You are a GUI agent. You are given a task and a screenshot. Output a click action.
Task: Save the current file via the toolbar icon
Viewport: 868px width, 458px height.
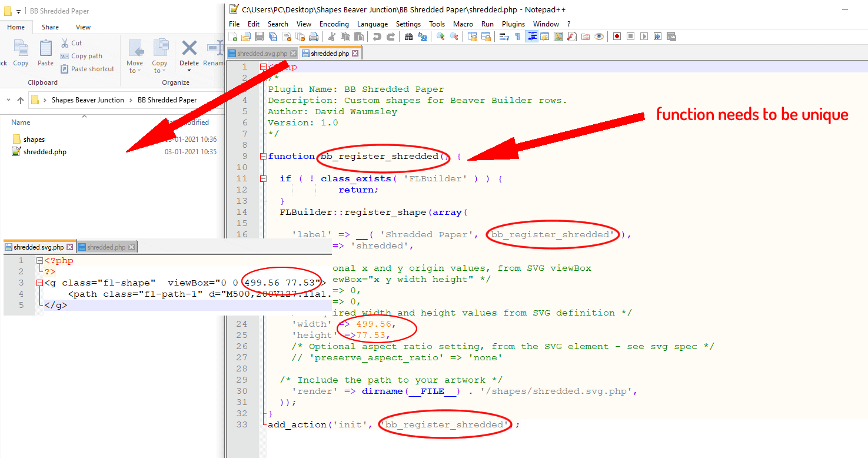[x=260, y=36]
